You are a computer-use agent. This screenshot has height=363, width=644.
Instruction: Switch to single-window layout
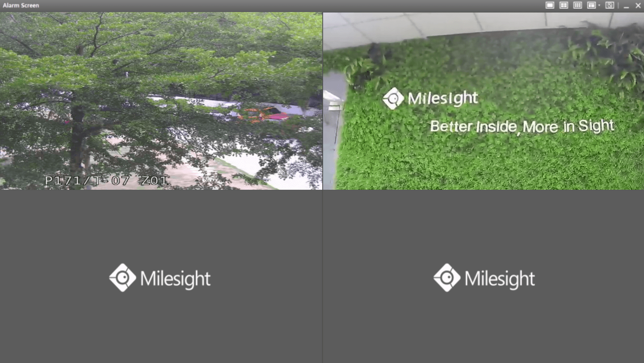tap(550, 5)
